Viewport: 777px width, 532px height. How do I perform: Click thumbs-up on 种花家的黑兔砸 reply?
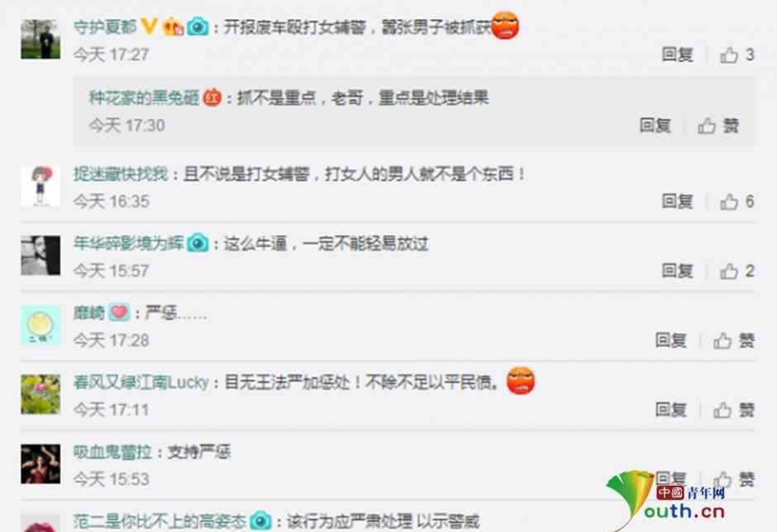tap(707, 126)
